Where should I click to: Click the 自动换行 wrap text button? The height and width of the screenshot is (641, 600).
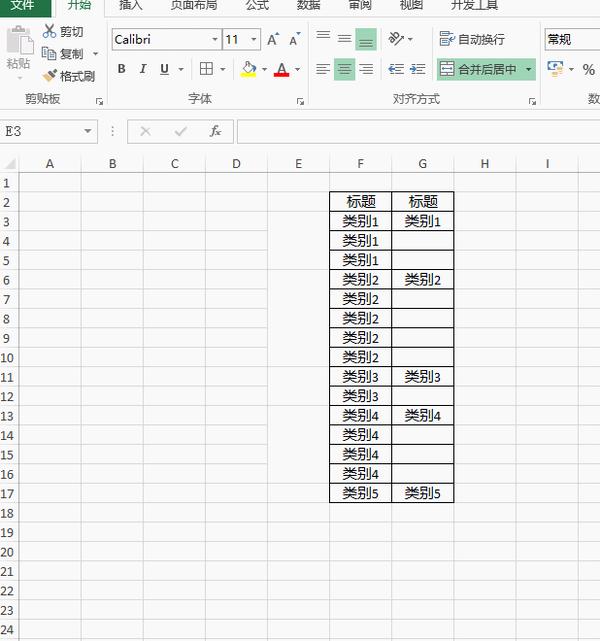click(x=472, y=39)
